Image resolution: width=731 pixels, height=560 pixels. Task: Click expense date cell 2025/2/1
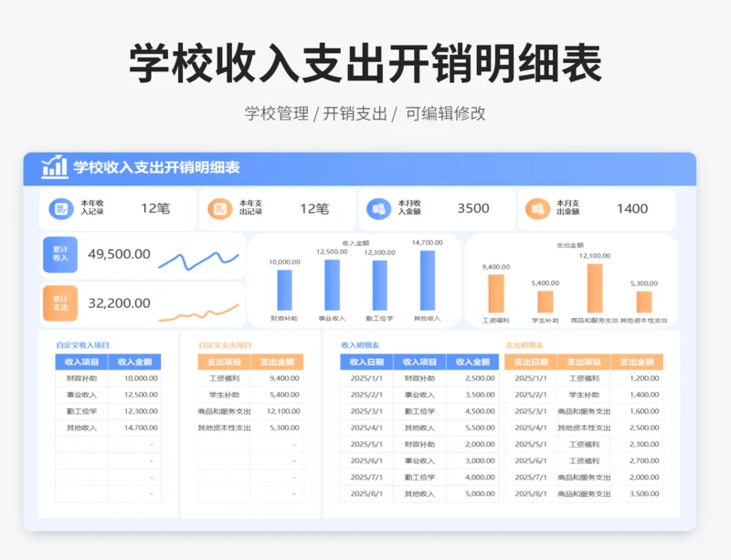coord(531,395)
